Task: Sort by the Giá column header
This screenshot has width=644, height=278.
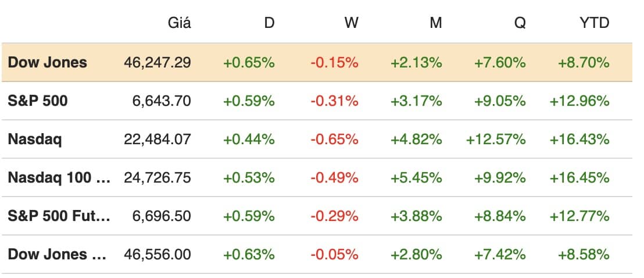Action: 179,23
